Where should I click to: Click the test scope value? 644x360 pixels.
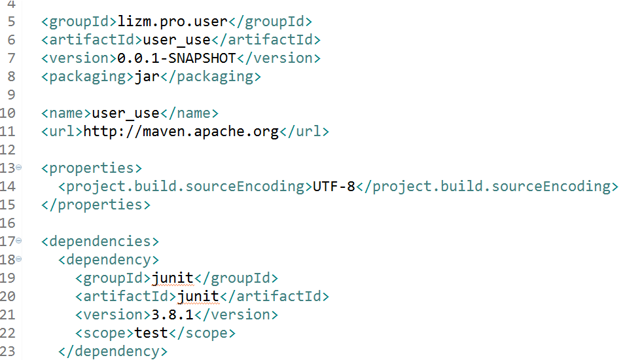(x=151, y=333)
